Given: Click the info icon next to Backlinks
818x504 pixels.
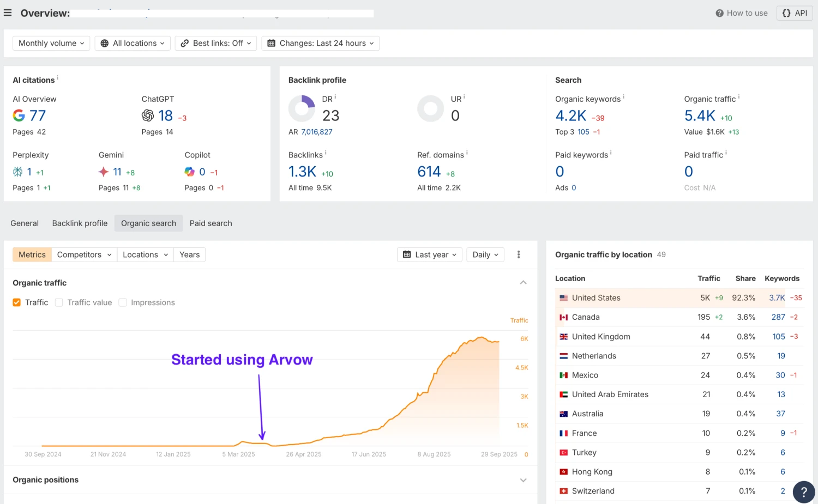Looking at the screenshot, I should (x=326, y=153).
